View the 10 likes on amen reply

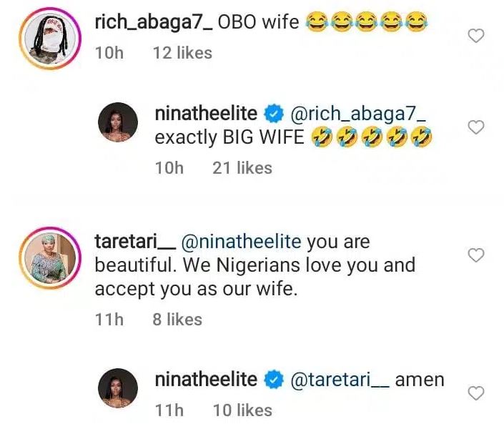242,410
